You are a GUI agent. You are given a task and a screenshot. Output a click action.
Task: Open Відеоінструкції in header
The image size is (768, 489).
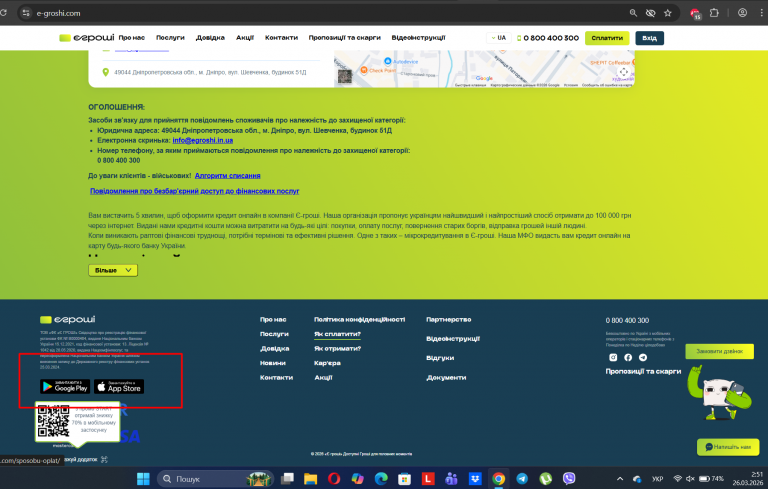click(418, 38)
